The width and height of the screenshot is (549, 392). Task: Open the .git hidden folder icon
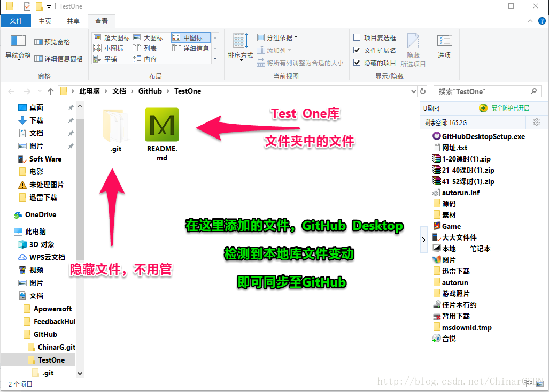click(116, 126)
